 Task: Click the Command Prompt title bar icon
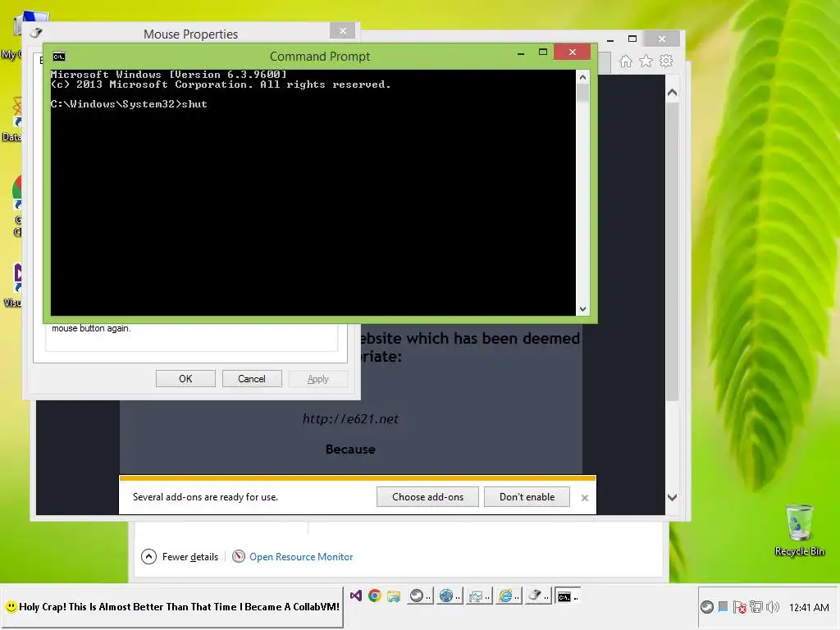pos(59,57)
